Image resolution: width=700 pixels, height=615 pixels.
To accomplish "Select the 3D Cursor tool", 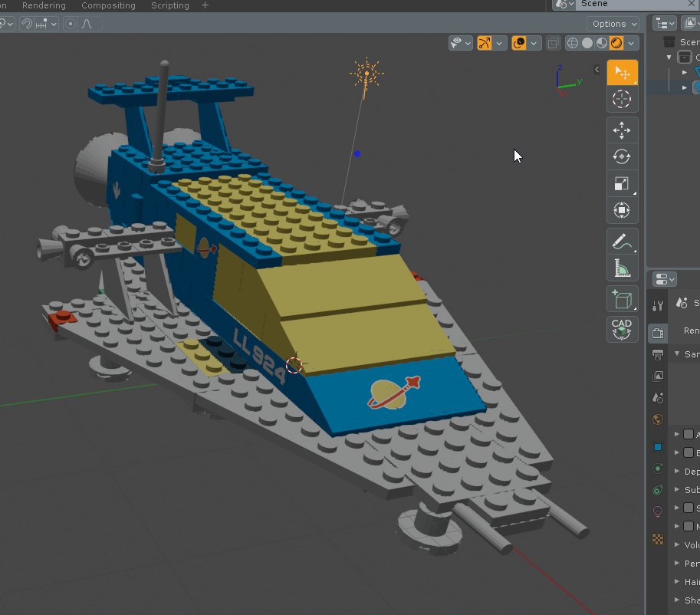I will tap(622, 99).
